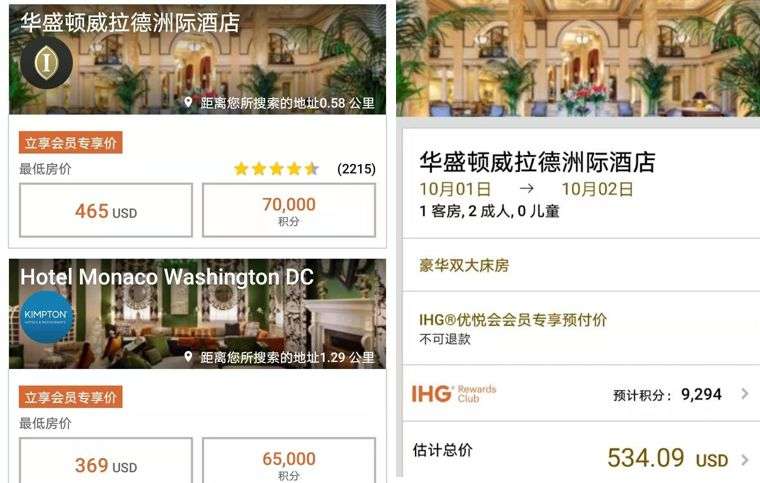
Task: Click the first 立享会员专享价 orange badge
Action: (71, 142)
